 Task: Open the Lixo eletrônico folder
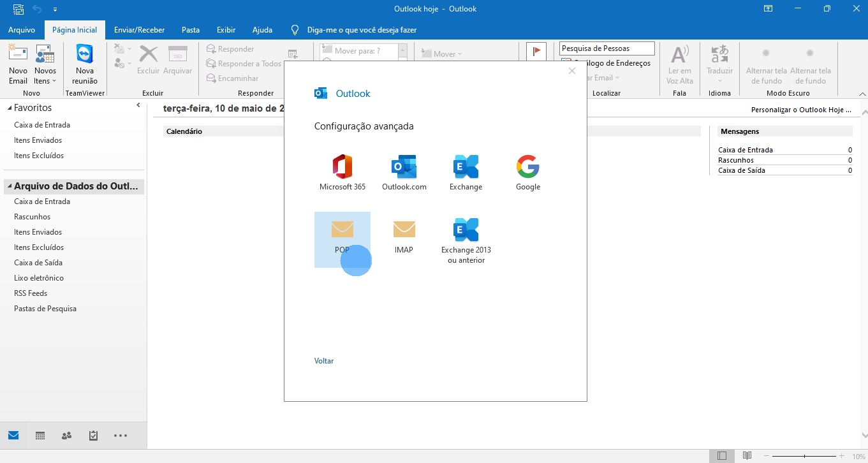[39, 278]
